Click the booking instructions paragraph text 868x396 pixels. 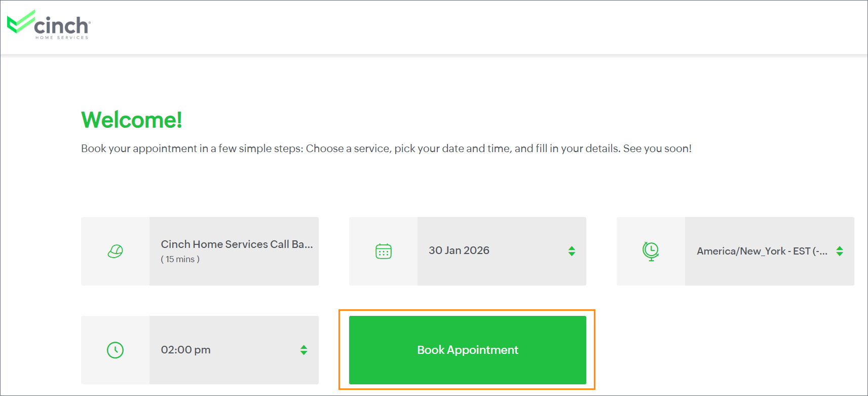(386, 149)
